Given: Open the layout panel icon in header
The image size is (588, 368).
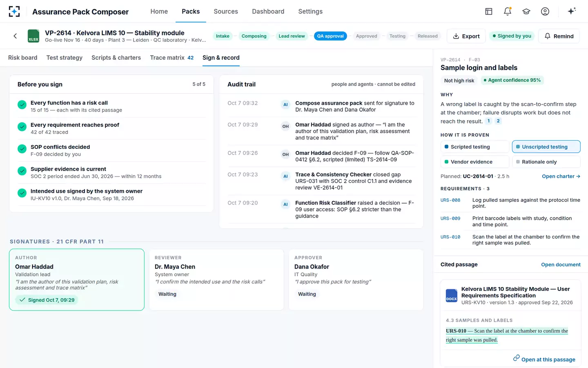Looking at the screenshot, I should 489,11.
